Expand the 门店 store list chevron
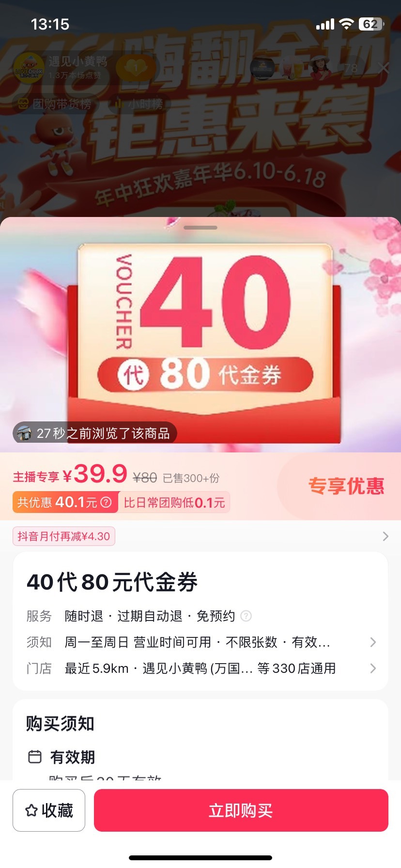The image size is (401, 868). point(373,668)
